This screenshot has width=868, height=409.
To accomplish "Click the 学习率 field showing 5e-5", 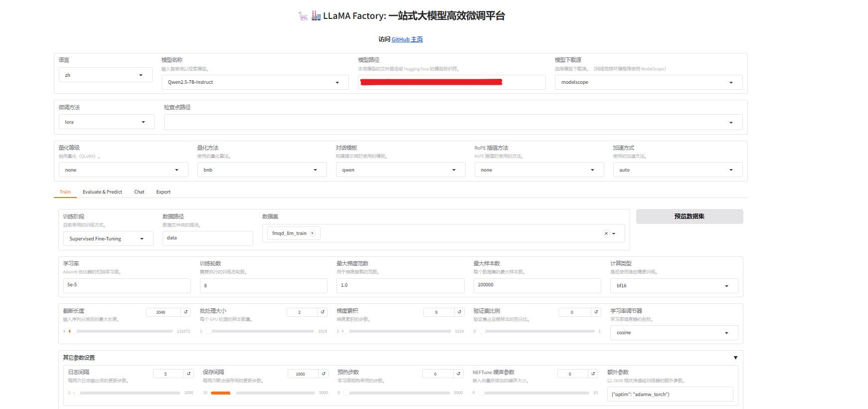I will coord(127,285).
